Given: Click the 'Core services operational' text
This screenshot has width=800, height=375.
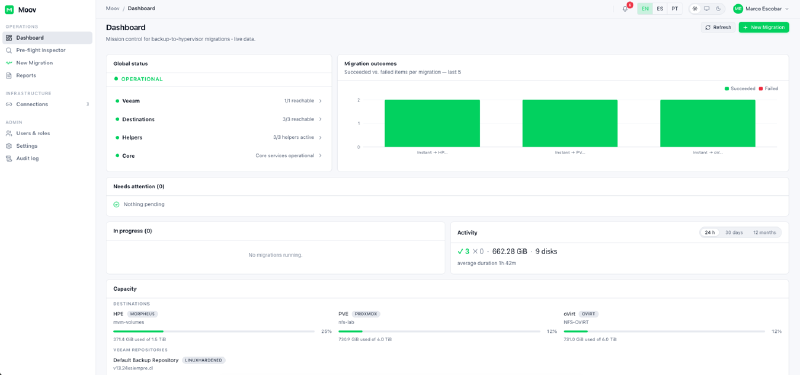Looking at the screenshot, I should point(285,156).
